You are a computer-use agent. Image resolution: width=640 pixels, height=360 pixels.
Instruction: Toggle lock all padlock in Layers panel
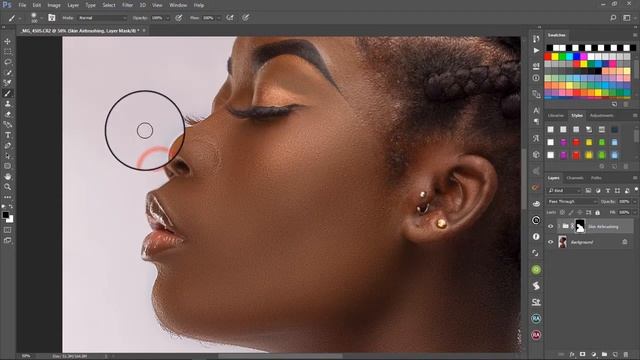598,212
